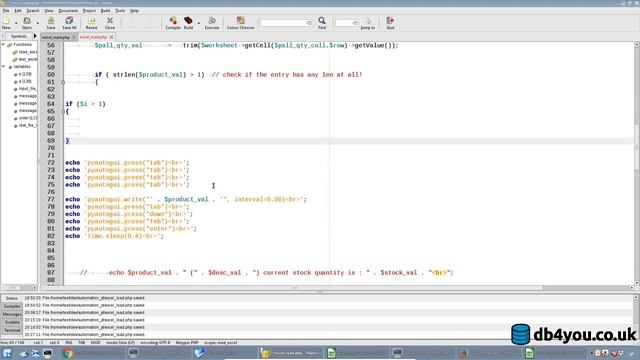The image size is (640, 360).
Task: Select the Messages tab in bottom panel
Action: (x=12, y=314)
